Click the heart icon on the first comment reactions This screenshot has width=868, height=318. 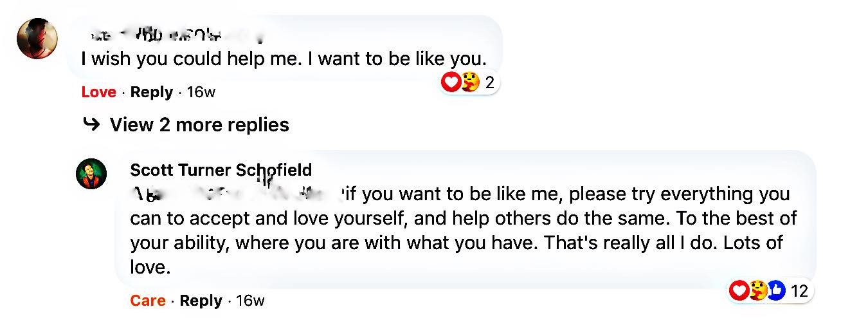[x=451, y=82]
